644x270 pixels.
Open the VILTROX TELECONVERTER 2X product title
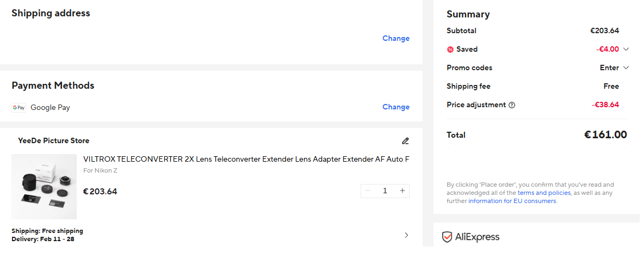pyautogui.click(x=246, y=159)
